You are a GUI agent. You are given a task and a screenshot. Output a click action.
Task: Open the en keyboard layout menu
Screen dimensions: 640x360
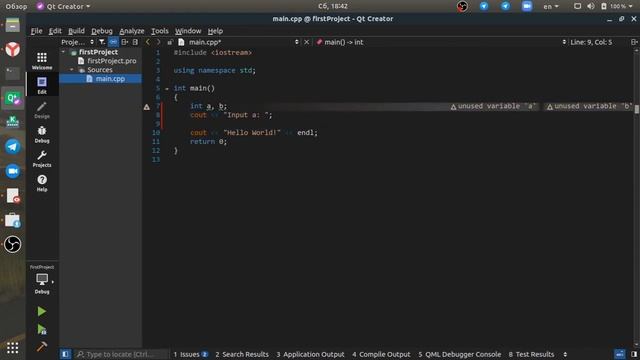[x=551, y=6]
